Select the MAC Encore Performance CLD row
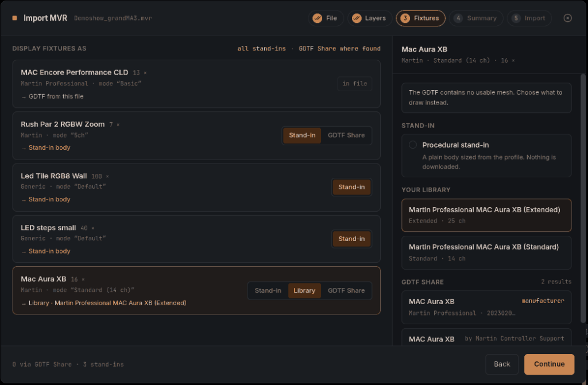588x385 pixels. click(196, 84)
